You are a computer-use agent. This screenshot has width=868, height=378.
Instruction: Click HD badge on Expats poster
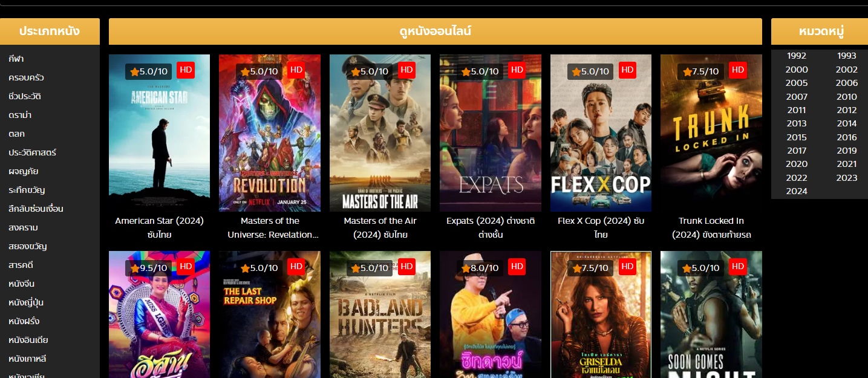(517, 70)
